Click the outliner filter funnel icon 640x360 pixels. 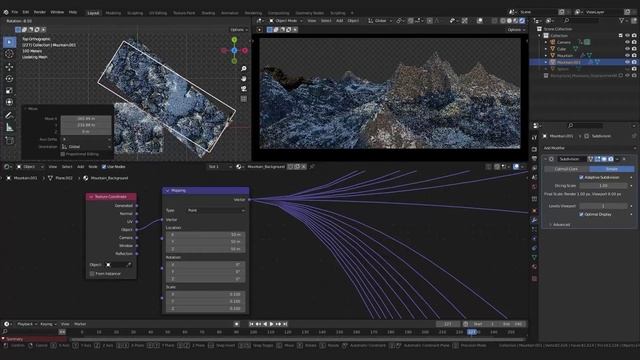[621, 20]
